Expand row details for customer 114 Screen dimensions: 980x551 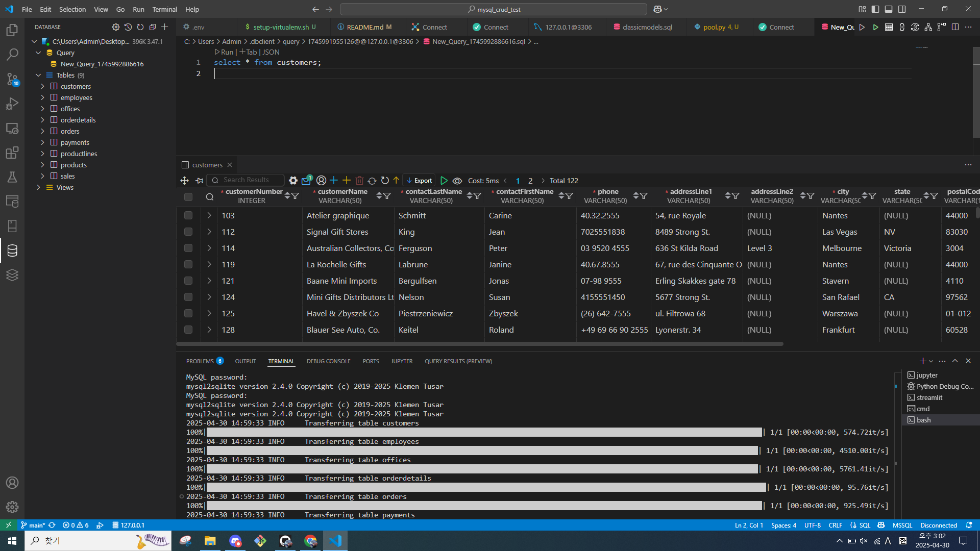pyautogui.click(x=209, y=248)
